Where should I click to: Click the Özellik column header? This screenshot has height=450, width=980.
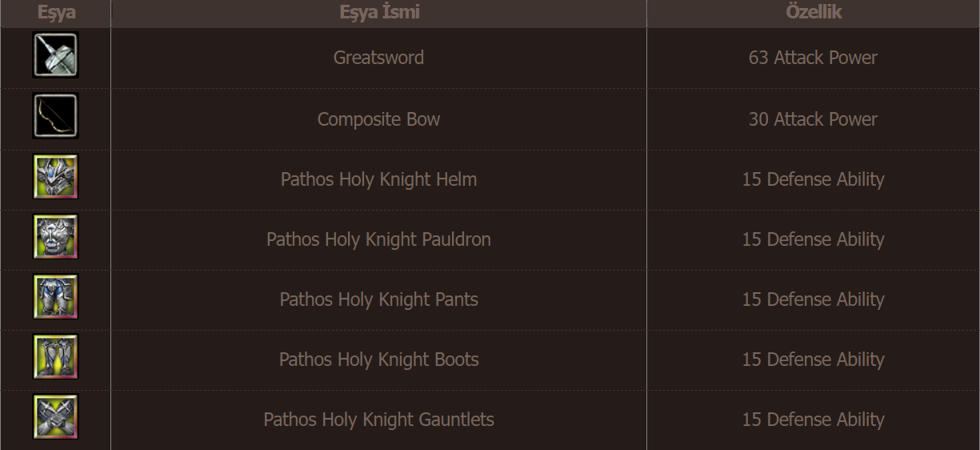(814, 12)
